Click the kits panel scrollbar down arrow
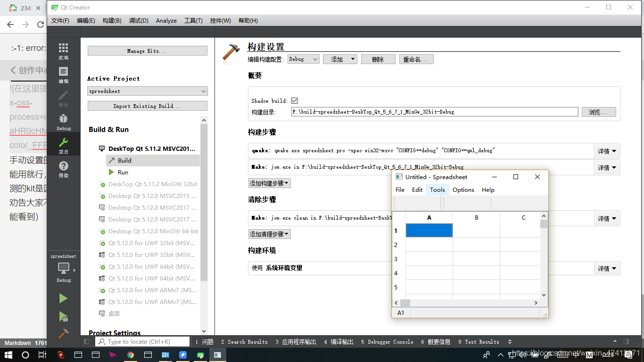Image resolution: width=644 pixels, height=362 pixels. (x=204, y=331)
